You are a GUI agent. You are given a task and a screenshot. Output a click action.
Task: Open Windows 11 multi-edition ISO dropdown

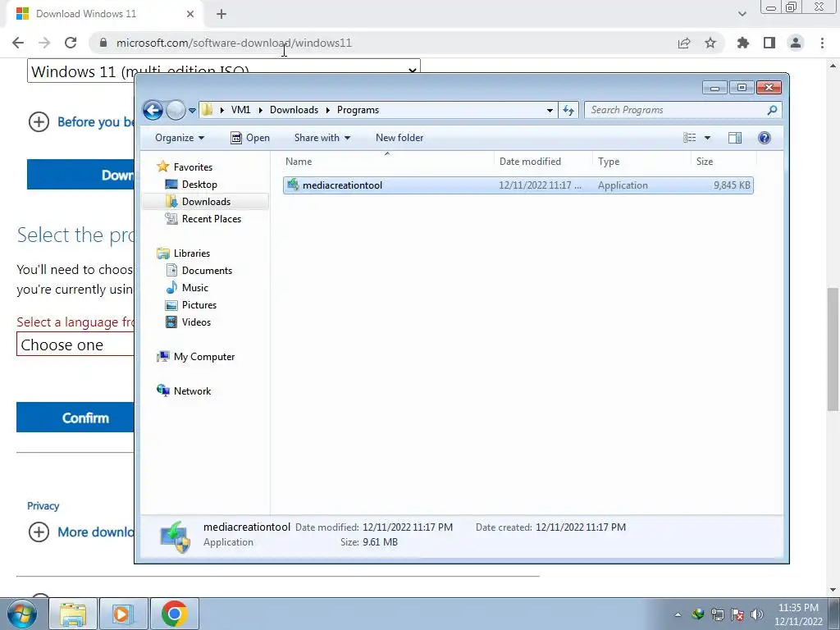point(223,71)
